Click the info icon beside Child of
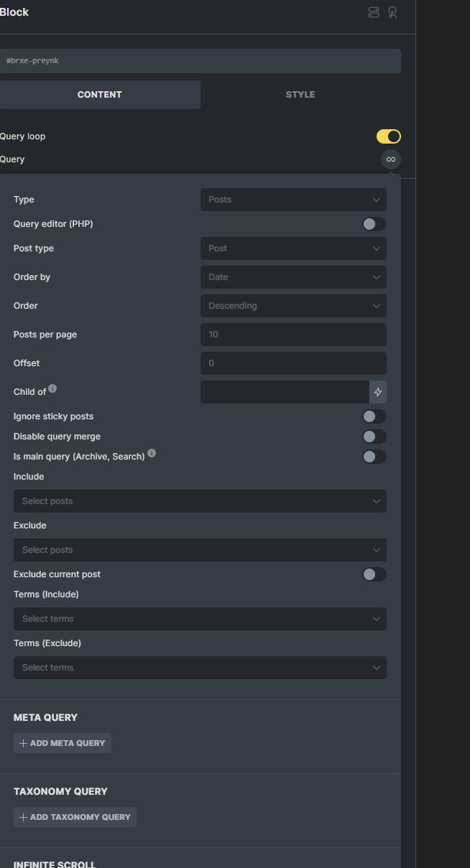 (x=52, y=388)
